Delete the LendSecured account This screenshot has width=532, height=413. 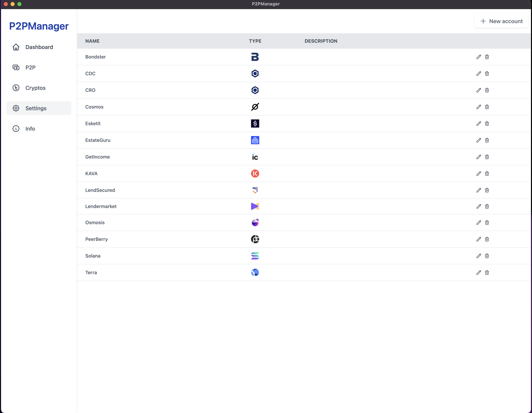(487, 190)
